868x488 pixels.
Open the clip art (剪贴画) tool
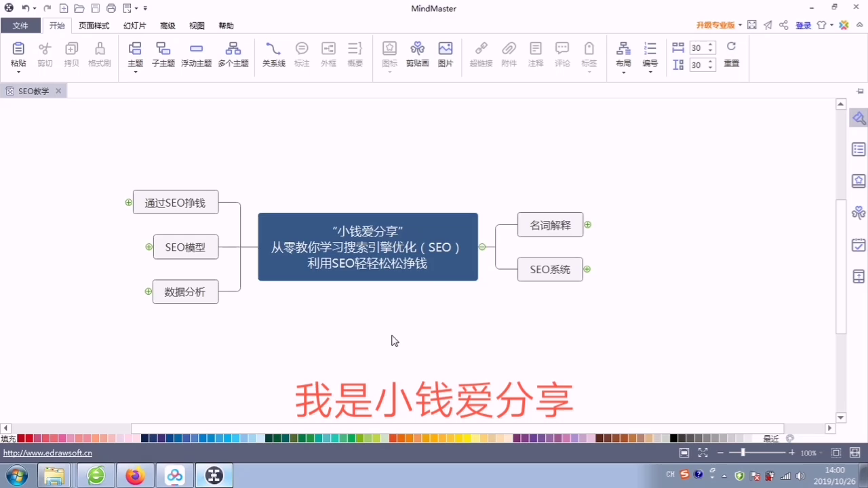[x=417, y=49]
